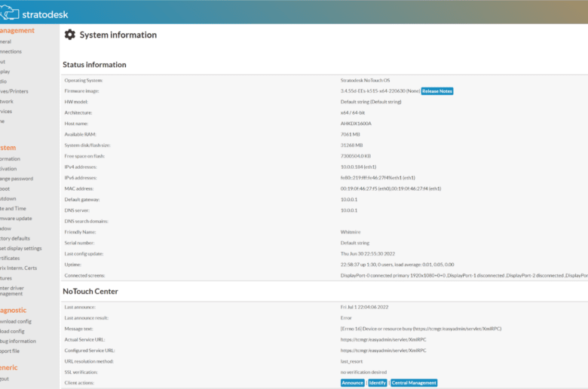Click Last config update timestamp value
Screen dimensions: 588x389
[x=368, y=254]
